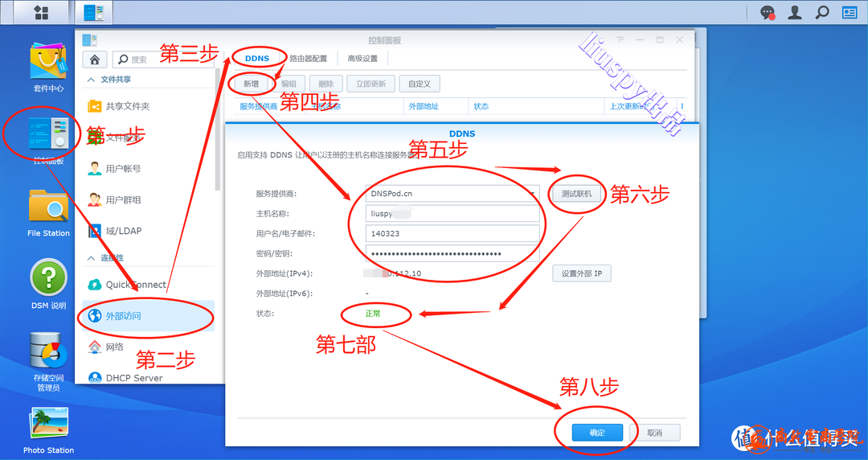Open the DSM search magnifier icon
The image size is (868, 460).
point(823,12)
